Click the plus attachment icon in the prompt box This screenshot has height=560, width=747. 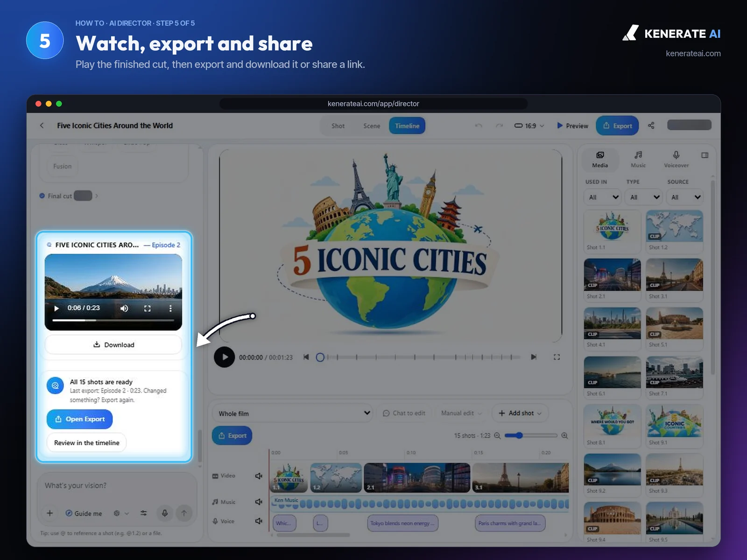(x=50, y=513)
